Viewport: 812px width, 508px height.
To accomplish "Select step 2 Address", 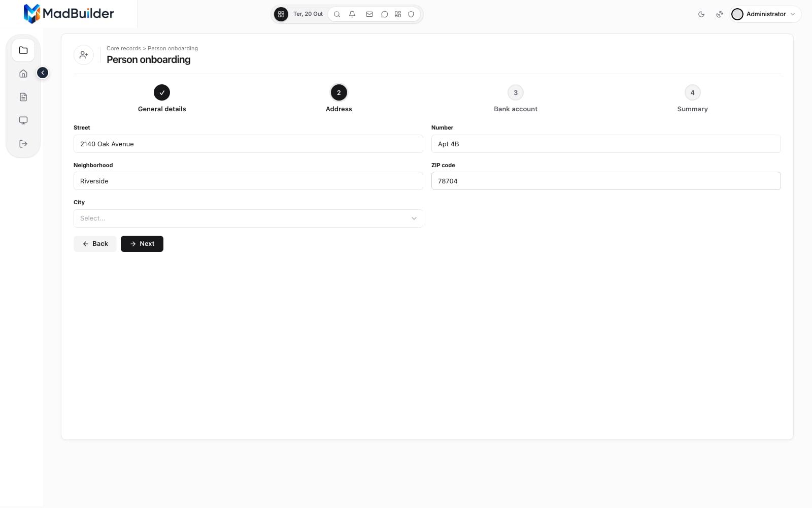I will click(x=339, y=99).
